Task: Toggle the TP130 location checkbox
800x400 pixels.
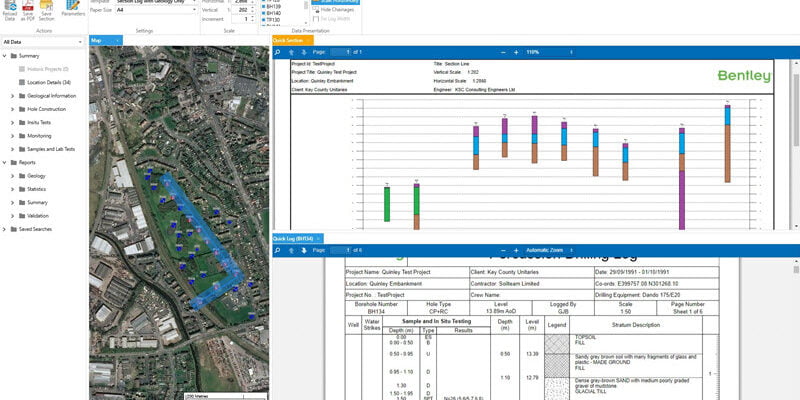Action: pyautogui.click(x=264, y=20)
